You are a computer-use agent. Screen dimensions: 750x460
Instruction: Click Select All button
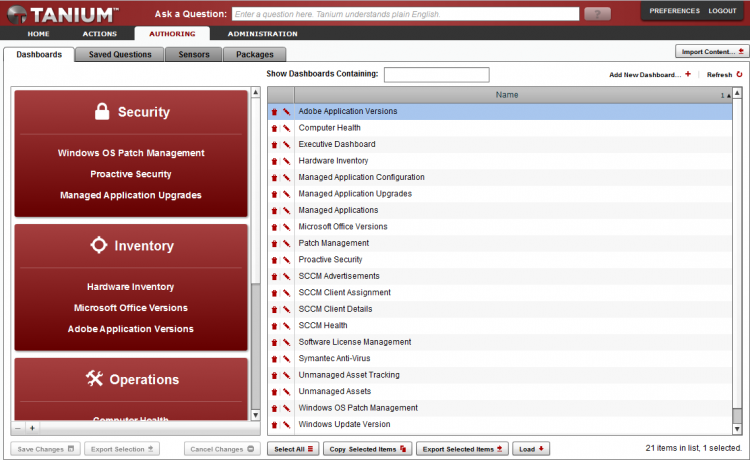[x=293, y=449]
